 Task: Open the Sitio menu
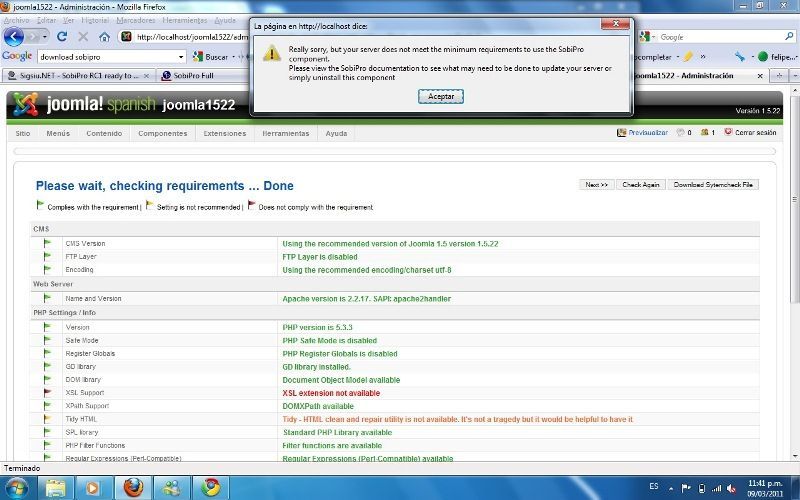pos(22,133)
